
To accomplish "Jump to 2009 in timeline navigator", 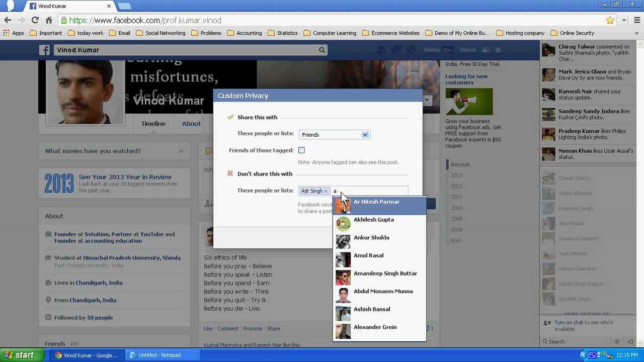I will point(456,219).
